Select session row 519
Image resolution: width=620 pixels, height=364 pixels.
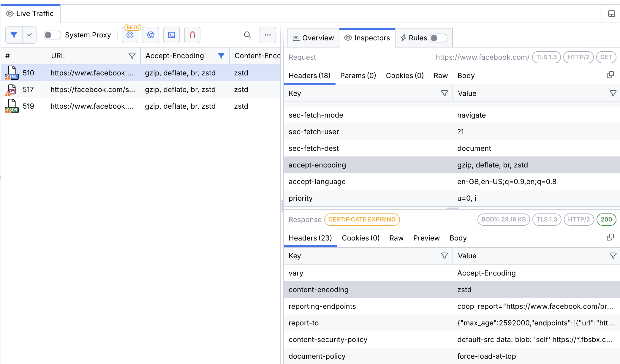141,106
